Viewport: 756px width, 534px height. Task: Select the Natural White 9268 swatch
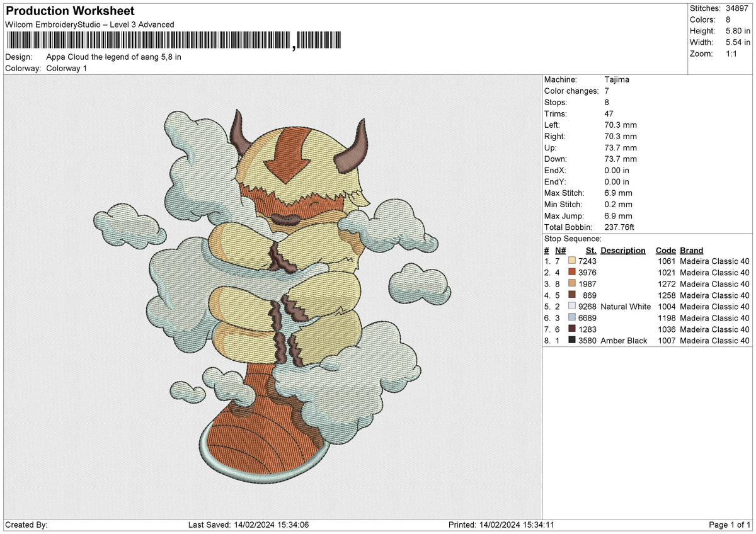(572, 307)
